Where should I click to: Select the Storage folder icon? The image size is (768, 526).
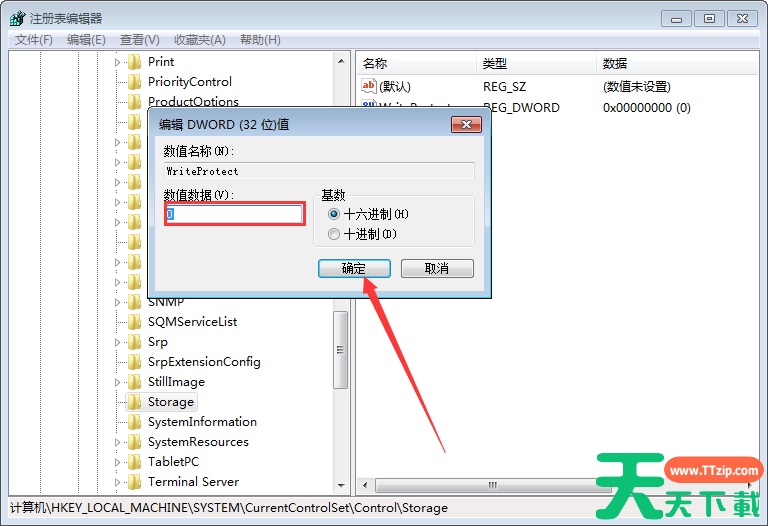pos(134,402)
